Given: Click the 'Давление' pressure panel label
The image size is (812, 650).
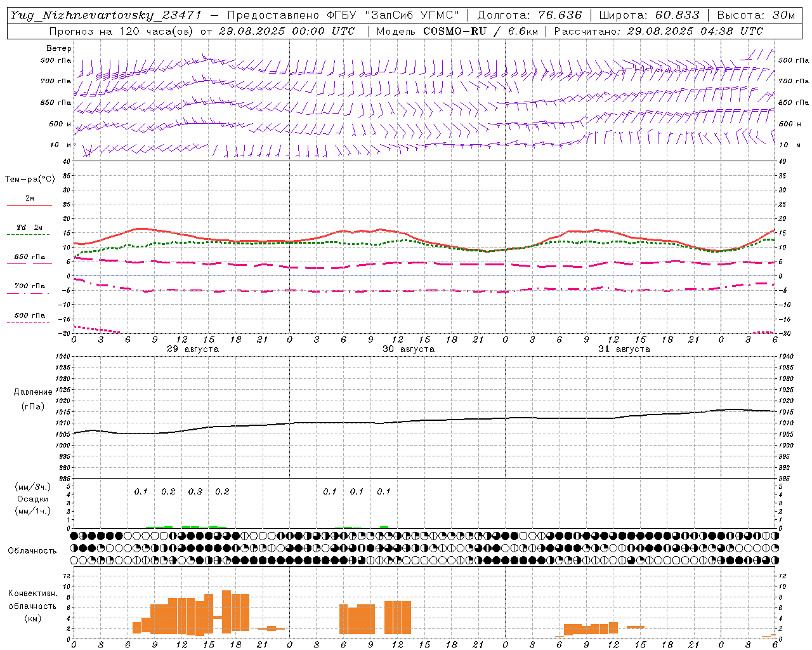Looking at the screenshot, I should pos(33,392).
